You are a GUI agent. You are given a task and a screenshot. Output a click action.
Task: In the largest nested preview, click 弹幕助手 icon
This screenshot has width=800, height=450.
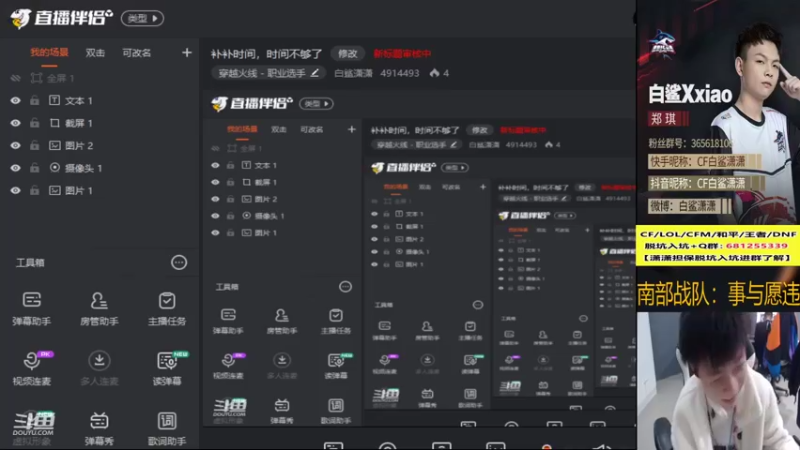228,315
